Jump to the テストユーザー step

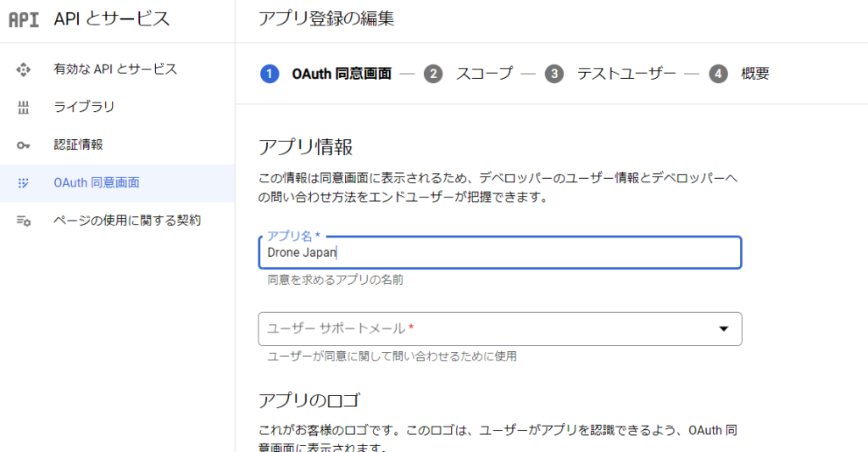626,74
